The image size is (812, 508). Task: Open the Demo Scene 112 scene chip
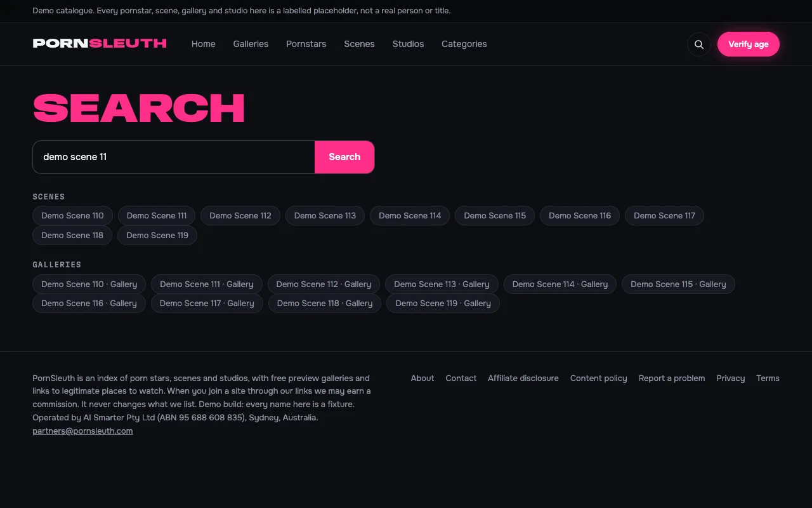(x=240, y=216)
